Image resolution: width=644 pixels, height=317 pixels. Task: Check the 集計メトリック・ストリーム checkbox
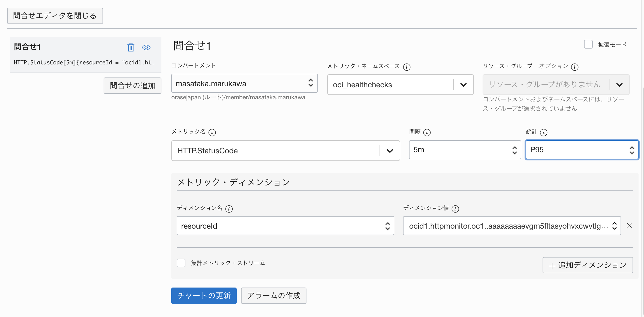[181, 263]
